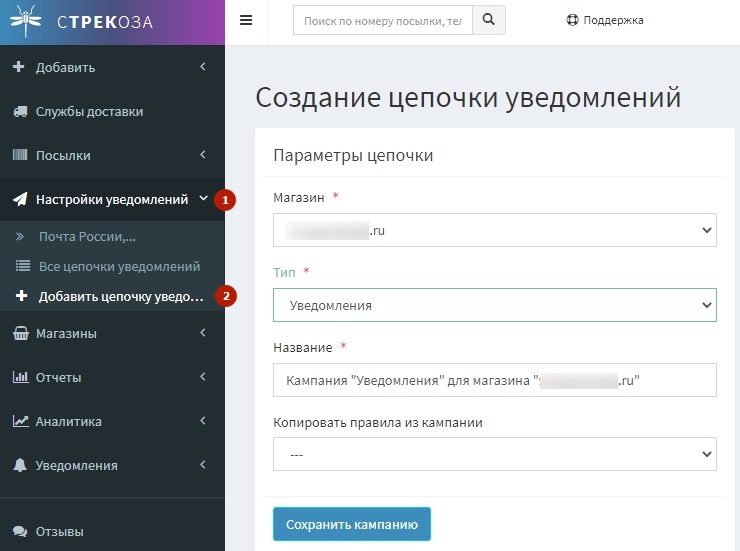740x551 pixels.
Task: Open the Тип dropdown set to Уведомления
Action: pyautogui.click(x=494, y=305)
